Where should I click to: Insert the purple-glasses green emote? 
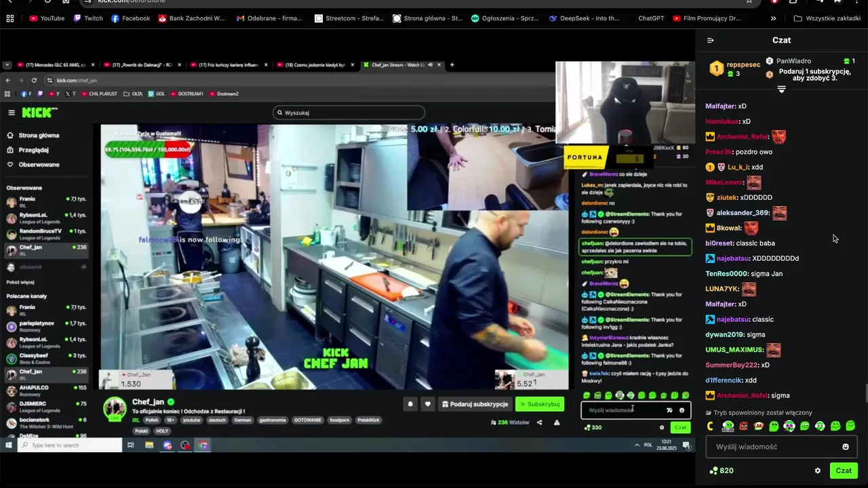[x=789, y=426]
